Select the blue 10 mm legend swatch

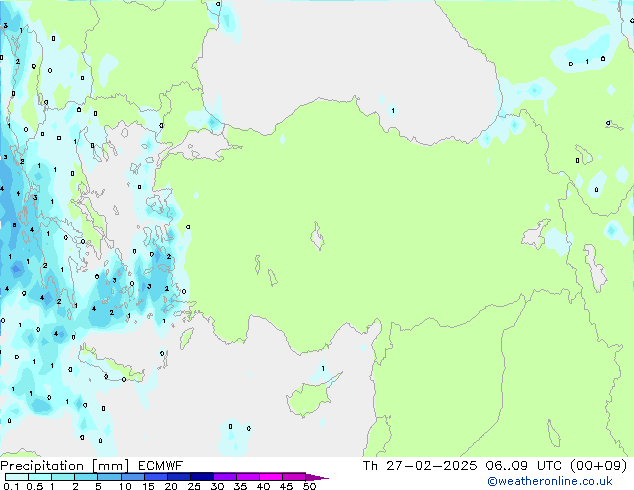point(132,476)
